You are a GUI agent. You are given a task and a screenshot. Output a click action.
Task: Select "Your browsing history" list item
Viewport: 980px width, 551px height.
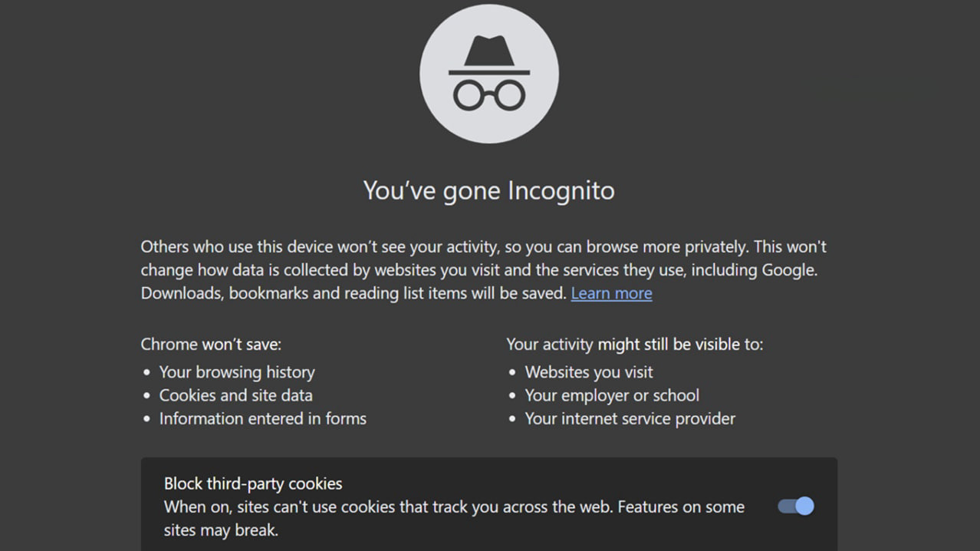(237, 372)
